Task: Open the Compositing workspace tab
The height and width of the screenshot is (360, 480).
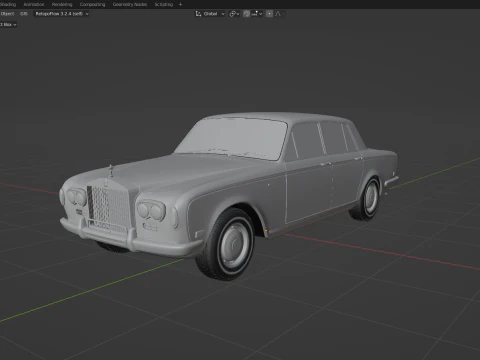Action: coord(92,4)
